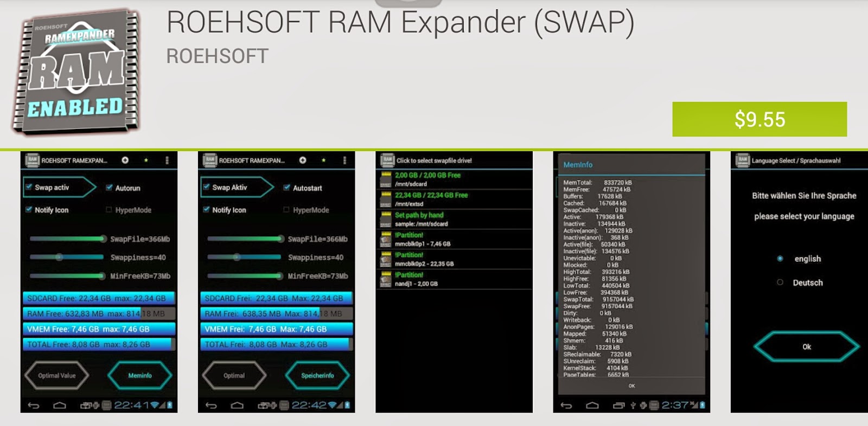This screenshot has width=868, height=426.
Task: Open overflow menu in Swap Aktiv screenshot
Action: click(344, 160)
